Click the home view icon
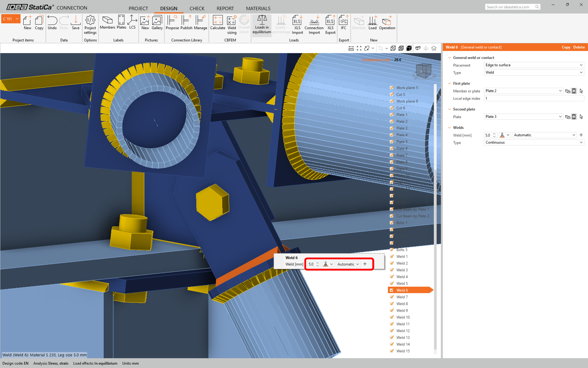 tap(434, 48)
